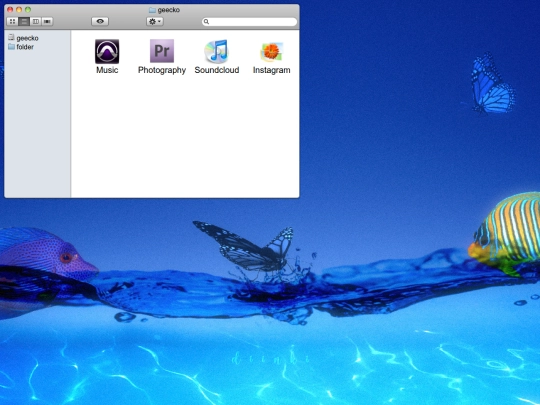Switch to list view mode

click(24, 21)
